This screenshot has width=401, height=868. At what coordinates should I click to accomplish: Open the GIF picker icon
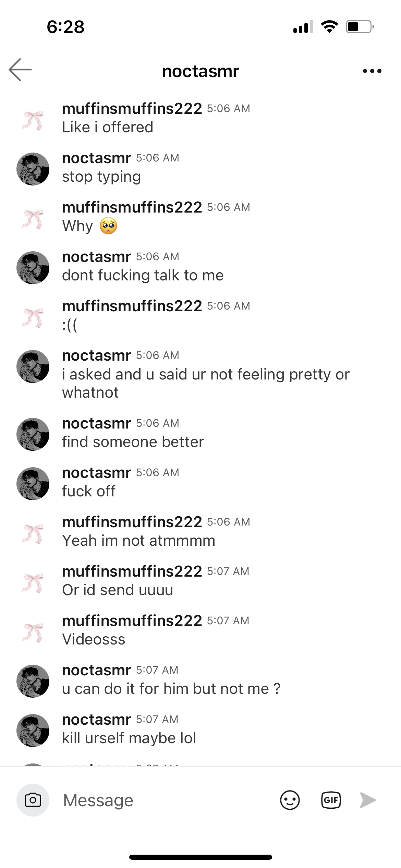[331, 800]
